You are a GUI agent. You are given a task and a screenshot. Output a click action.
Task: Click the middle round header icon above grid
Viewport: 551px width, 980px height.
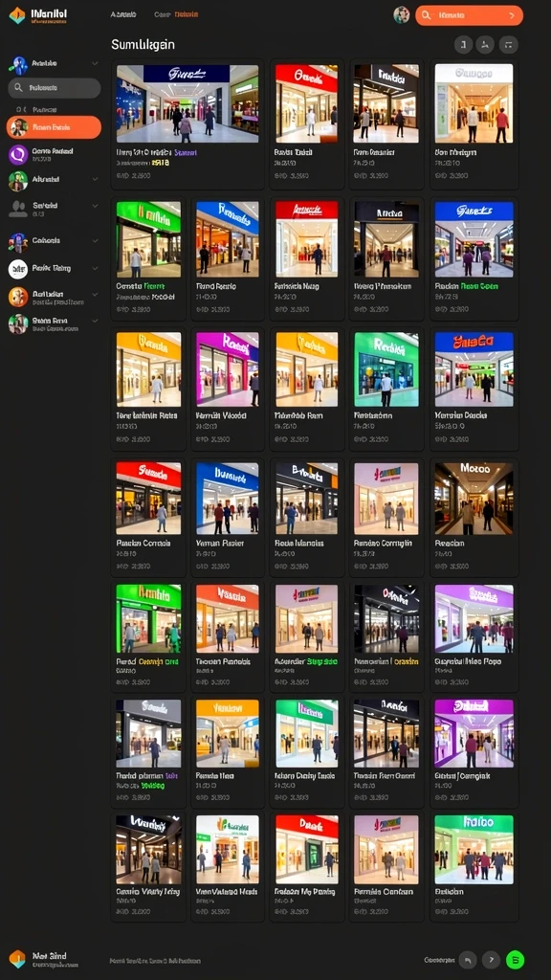(x=485, y=44)
